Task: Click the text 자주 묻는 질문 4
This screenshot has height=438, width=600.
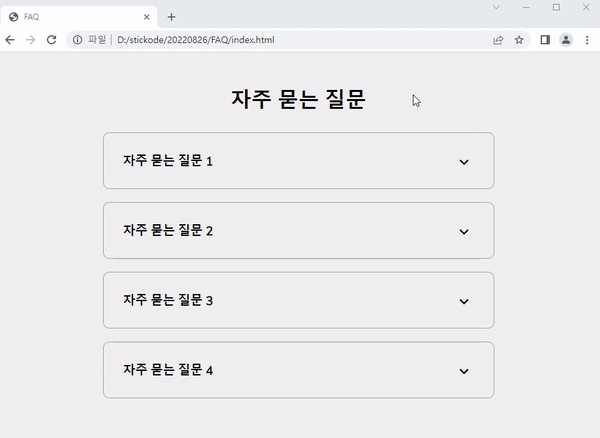Action: pos(168,370)
